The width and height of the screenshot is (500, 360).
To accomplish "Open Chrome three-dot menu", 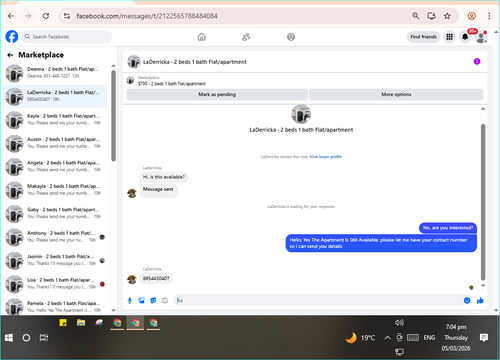I will click(x=489, y=16).
